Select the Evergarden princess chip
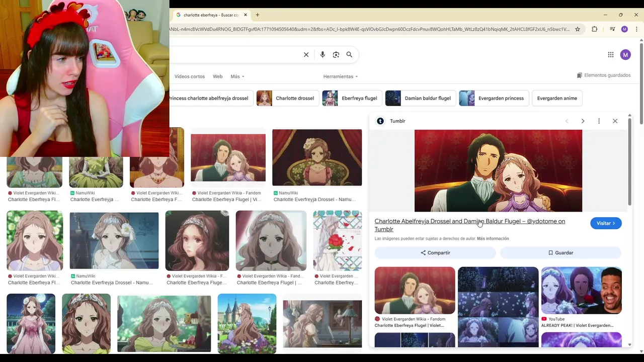The width and height of the screenshot is (644, 362). tap(494, 98)
